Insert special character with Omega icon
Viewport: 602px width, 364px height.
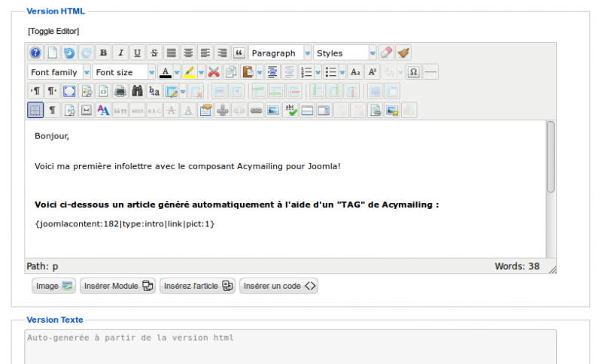click(x=413, y=71)
